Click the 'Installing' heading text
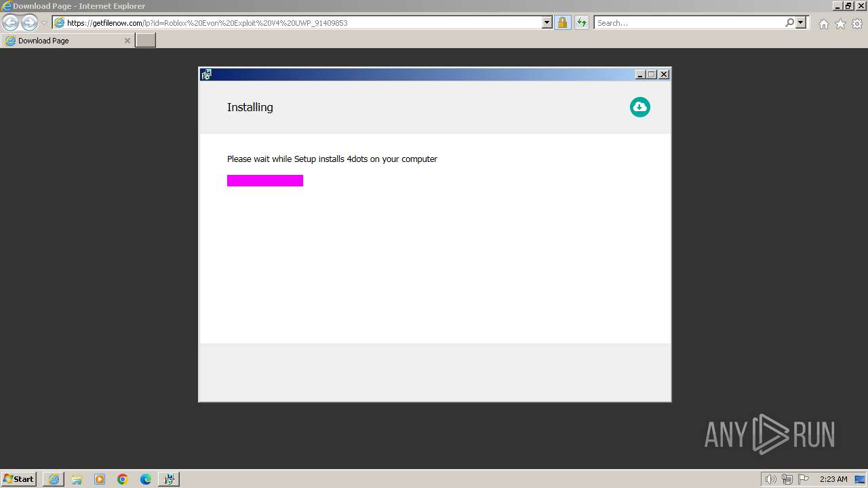Image resolution: width=868 pixels, height=488 pixels. pos(250,107)
